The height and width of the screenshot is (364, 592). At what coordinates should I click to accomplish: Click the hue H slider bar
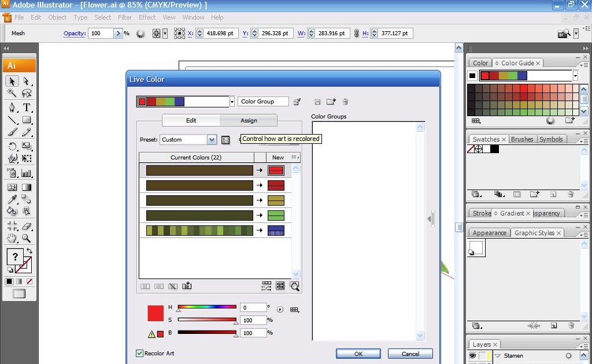click(x=207, y=307)
